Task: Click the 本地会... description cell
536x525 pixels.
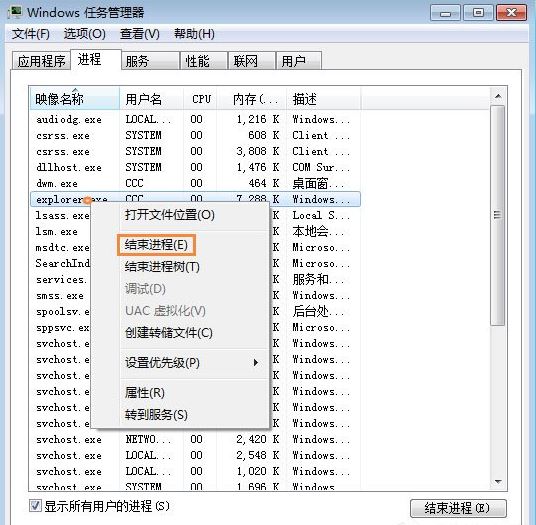Action: point(318,231)
